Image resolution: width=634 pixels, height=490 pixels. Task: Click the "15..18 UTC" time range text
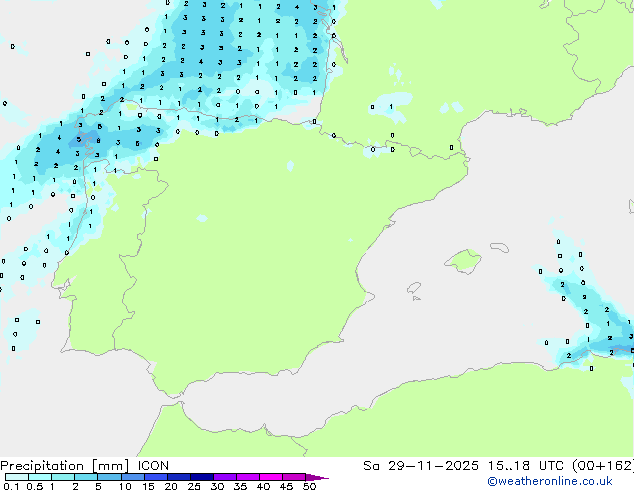point(526,466)
